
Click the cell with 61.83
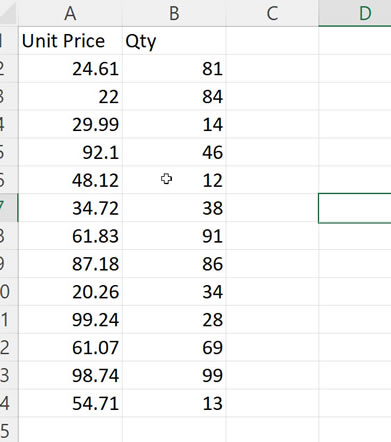[70, 236]
